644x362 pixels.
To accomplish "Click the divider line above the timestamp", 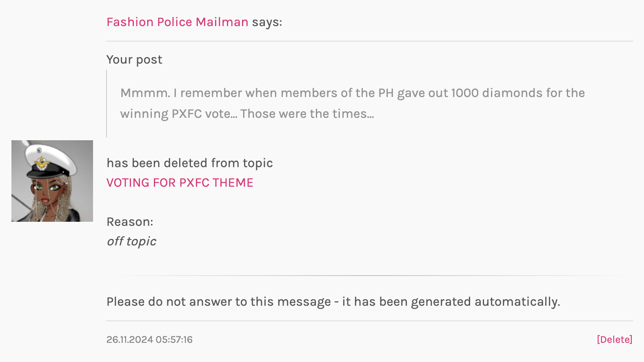I will coord(369,321).
